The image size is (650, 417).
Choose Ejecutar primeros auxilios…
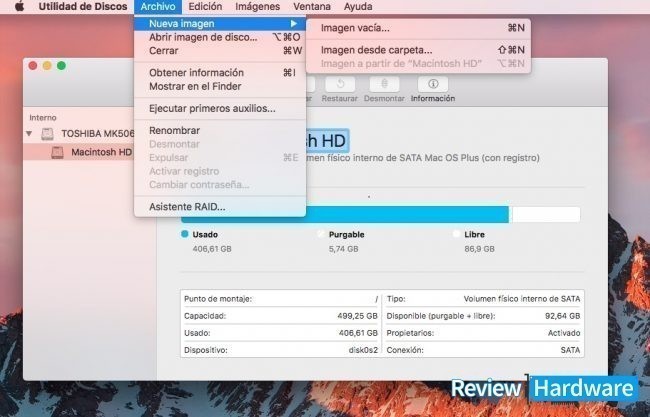[220, 108]
